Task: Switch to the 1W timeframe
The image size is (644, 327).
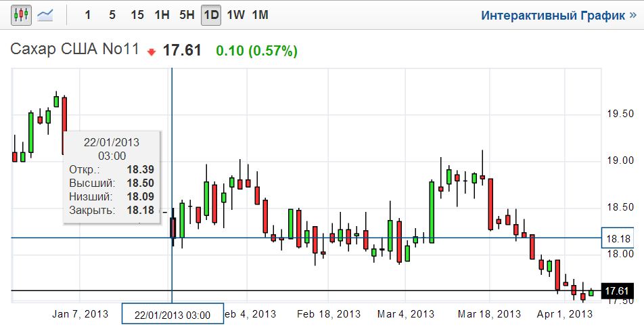Action: click(x=235, y=15)
